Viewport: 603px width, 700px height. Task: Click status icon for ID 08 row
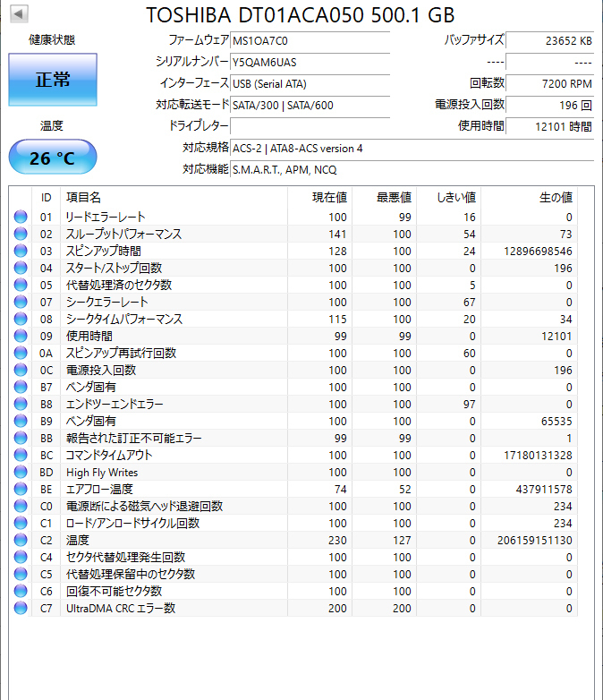point(21,319)
